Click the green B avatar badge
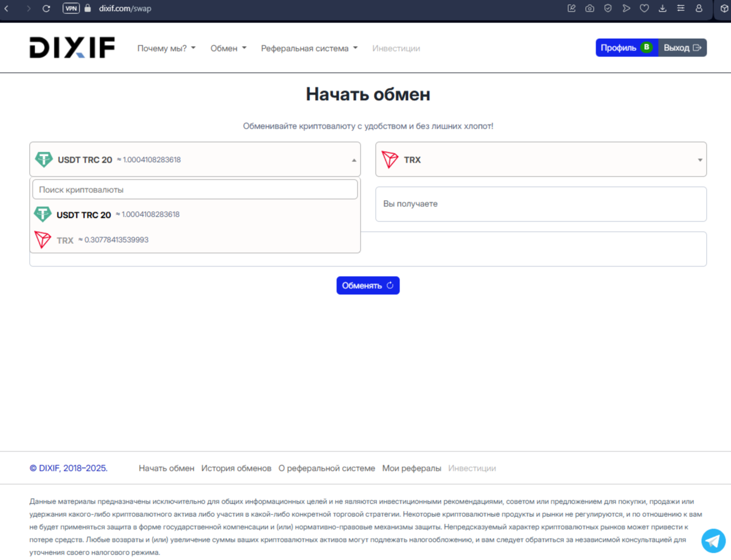 (x=647, y=47)
